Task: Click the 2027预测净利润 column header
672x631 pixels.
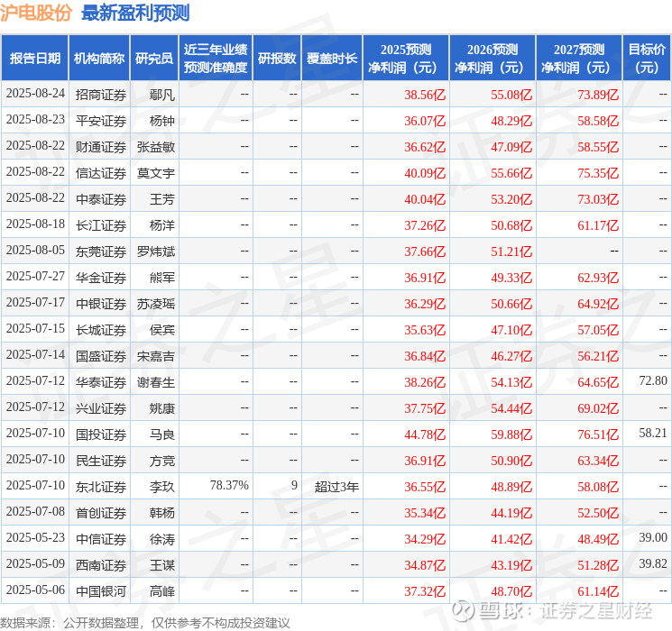Action: click(x=579, y=59)
